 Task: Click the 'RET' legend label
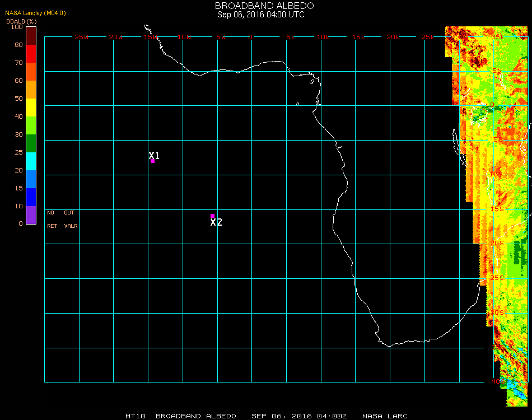pyautogui.click(x=52, y=226)
